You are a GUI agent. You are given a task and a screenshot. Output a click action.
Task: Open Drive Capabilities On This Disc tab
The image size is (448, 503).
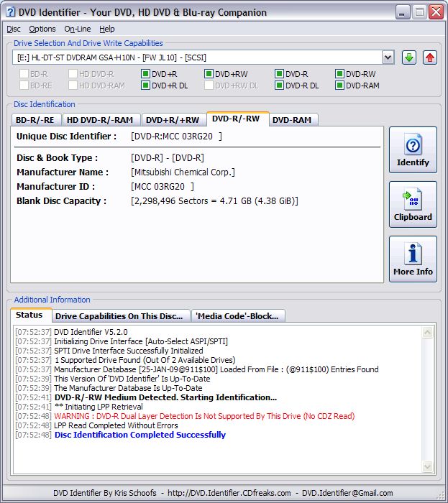(x=119, y=316)
